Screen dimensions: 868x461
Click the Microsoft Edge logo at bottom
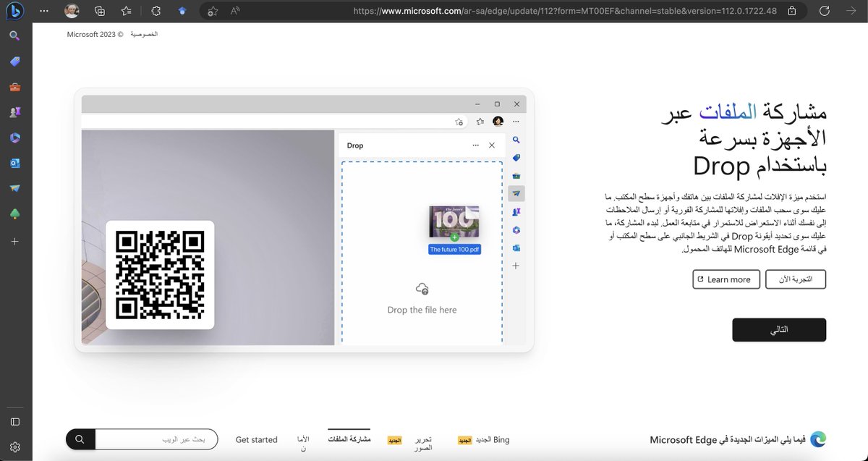(x=818, y=439)
